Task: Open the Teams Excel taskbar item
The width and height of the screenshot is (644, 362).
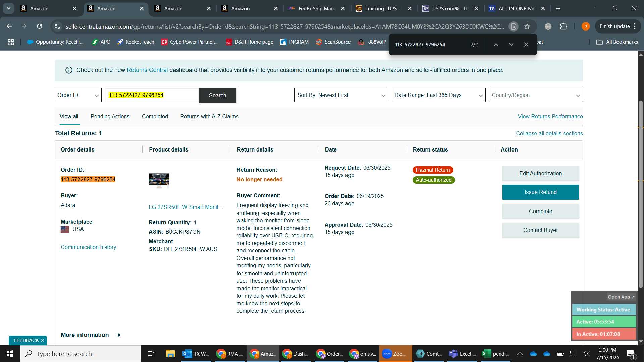Action: coord(463,354)
